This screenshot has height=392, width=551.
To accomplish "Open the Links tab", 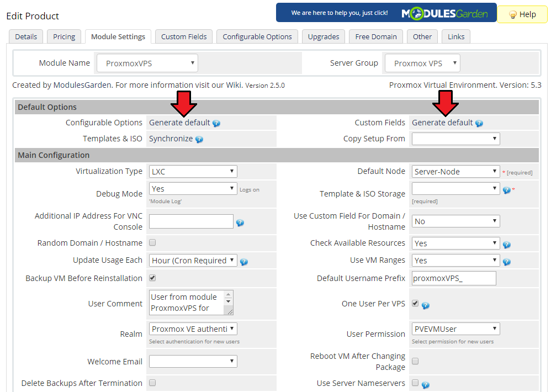I will [456, 36].
